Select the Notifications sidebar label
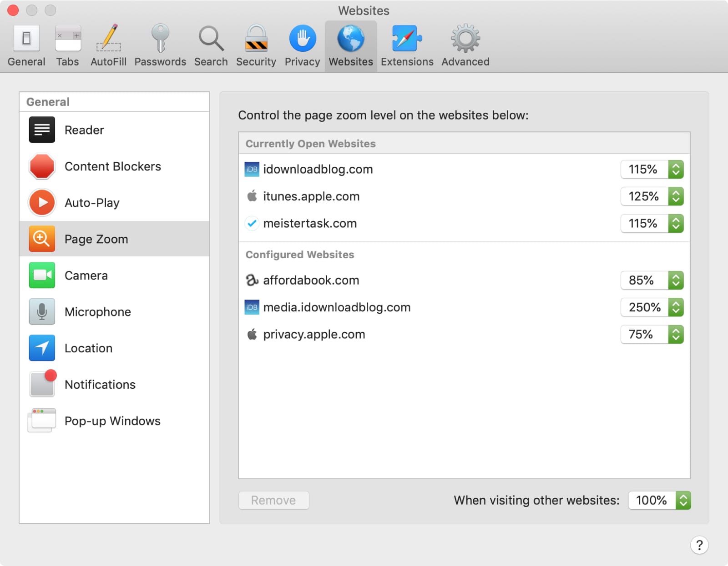Image resolution: width=728 pixels, height=566 pixels. 100,385
